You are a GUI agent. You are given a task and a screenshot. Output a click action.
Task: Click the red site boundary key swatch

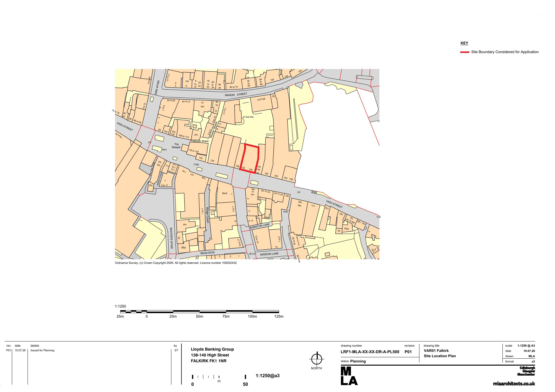click(x=465, y=52)
